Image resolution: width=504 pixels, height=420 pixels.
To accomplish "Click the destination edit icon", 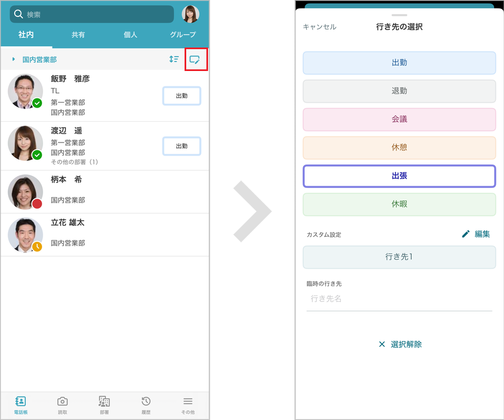I will click(194, 60).
